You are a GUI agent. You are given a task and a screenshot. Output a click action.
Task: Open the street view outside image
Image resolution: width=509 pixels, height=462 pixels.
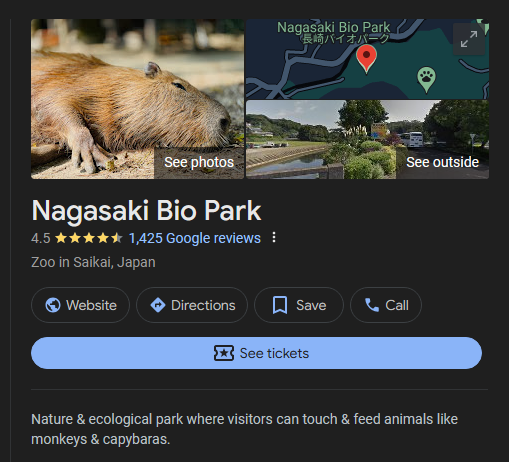point(367,140)
